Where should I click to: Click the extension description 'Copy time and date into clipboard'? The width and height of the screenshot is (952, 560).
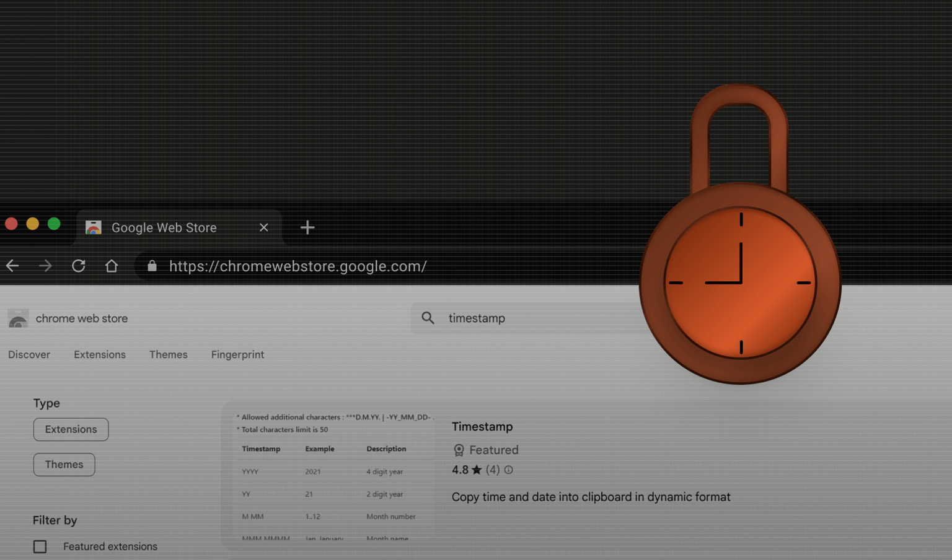(591, 497)
